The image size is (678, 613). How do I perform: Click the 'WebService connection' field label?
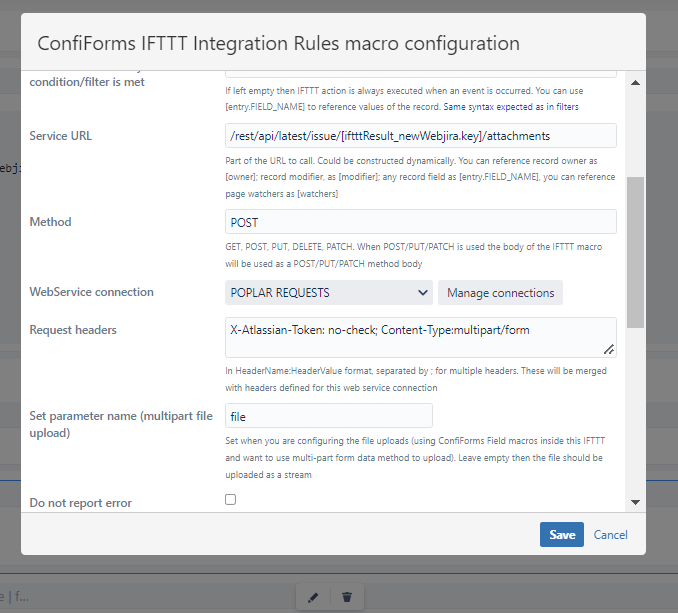(x=92, y=292)
